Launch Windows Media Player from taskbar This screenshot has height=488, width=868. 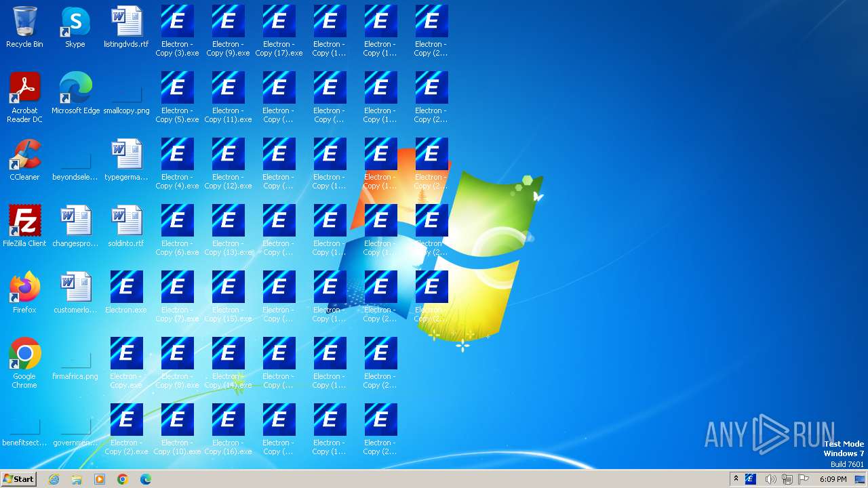100,479
